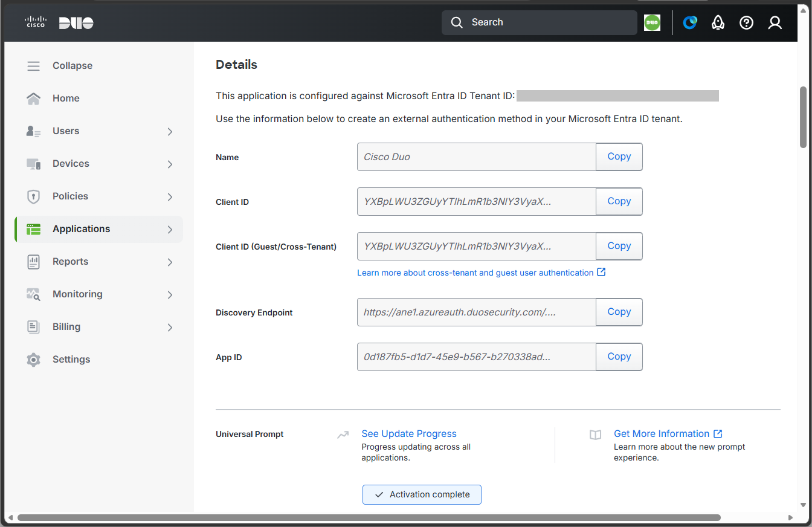The width and height of the screenshot is (812, 527).
Task: Click the Discovery Endpoint URL field
Action: click(477, 312)
